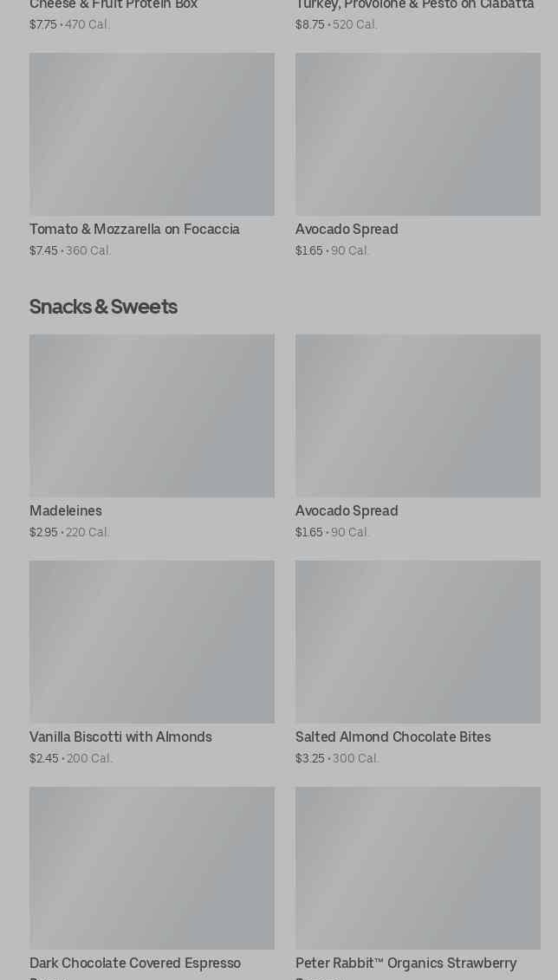558x980 pixels.
Task: Click the Madeleines $2.95 price line
Action: 69,533
